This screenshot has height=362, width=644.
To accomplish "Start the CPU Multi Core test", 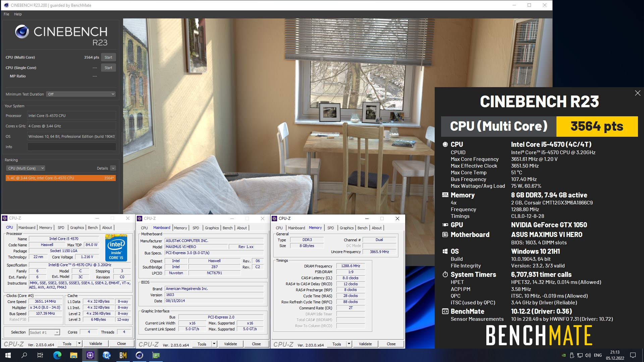I will [x=108, y=57].
